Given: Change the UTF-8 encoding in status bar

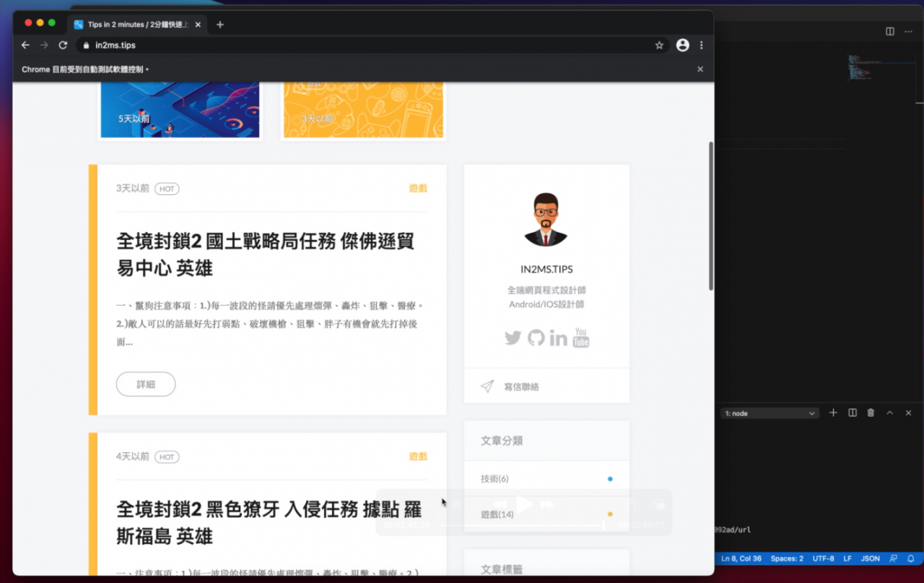Looking at the screenshot, I should tap(823, 558).
